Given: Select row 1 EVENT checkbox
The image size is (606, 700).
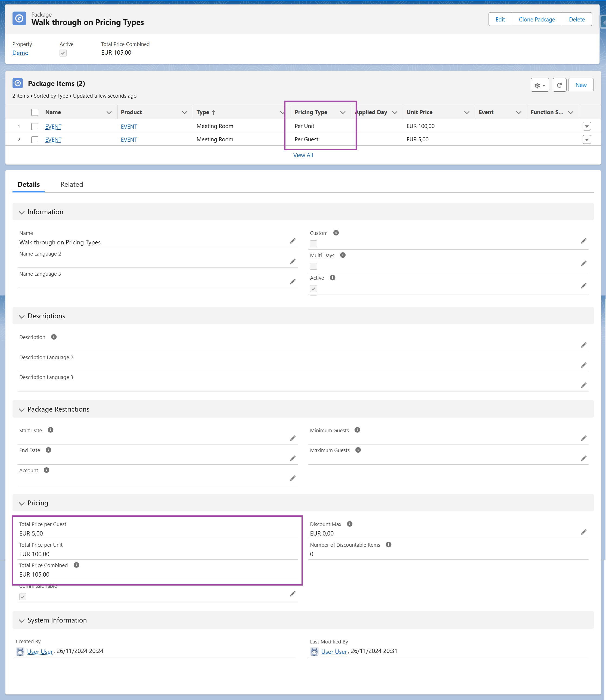Looking at the screenshot, I should point(35,126).
